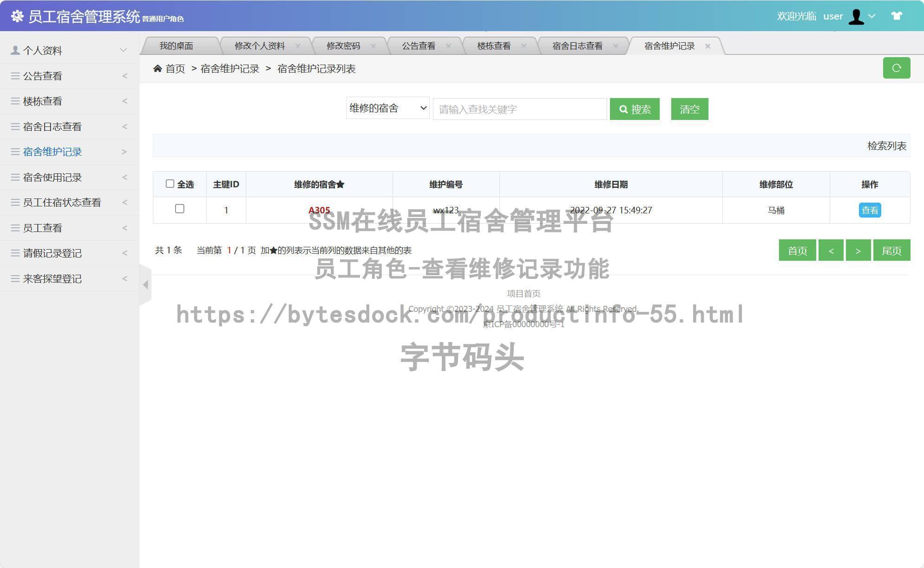The image size is (924, 568).
Task: Click the home icon in breadcrumb
Action: 157,69
